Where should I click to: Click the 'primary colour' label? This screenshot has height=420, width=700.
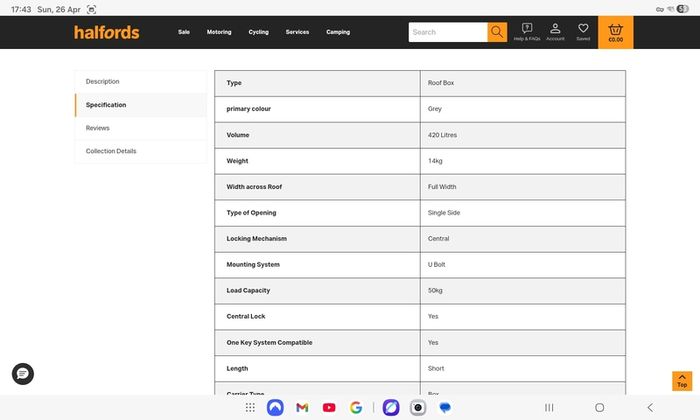pos(248,109)
